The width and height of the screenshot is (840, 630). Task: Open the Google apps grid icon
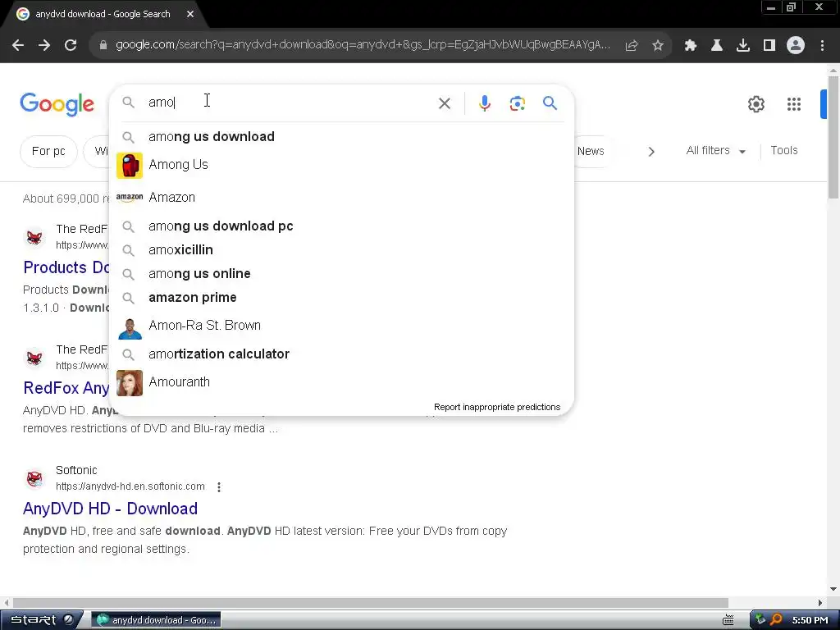(794, 104)
